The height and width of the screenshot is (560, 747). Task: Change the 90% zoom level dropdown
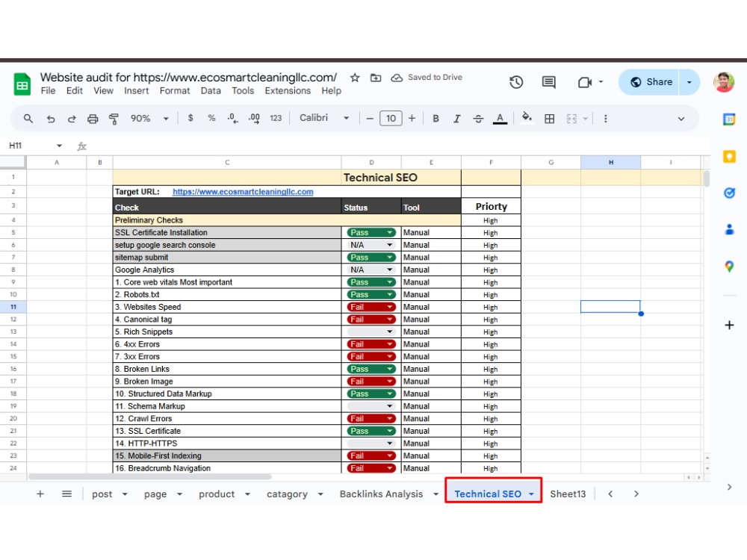pyautogui.click(x=149, y=119)
